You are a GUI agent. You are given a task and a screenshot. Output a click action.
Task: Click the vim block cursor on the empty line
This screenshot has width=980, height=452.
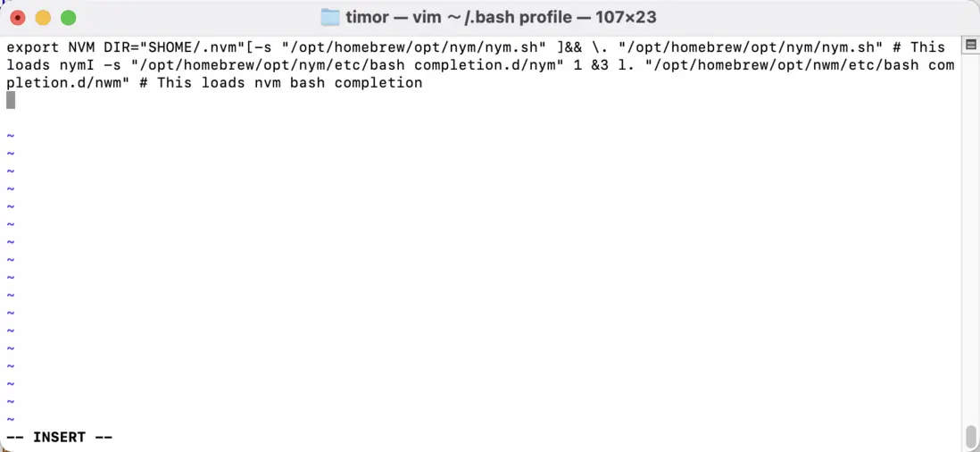click(11, 100)
